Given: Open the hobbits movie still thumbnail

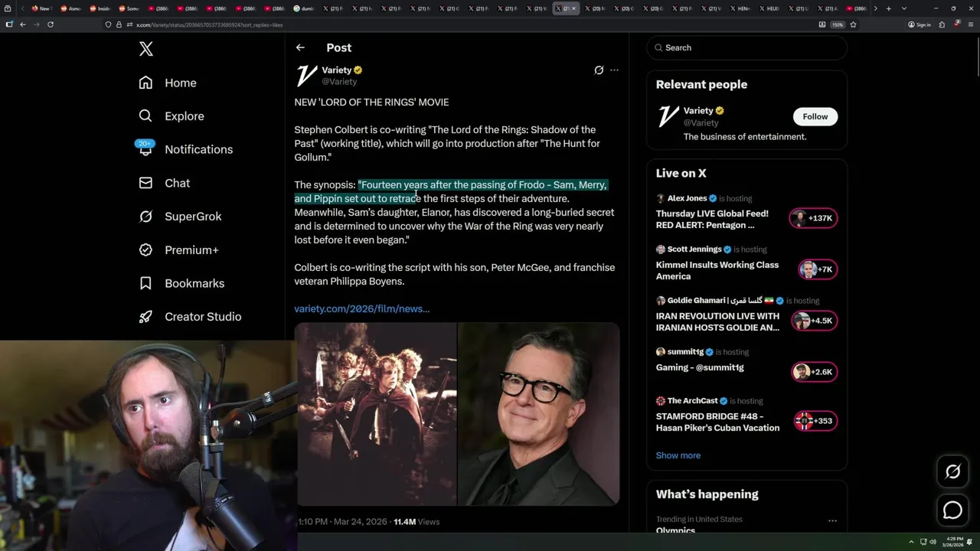Looking at the screenshot, I should (x=376, y=414).
